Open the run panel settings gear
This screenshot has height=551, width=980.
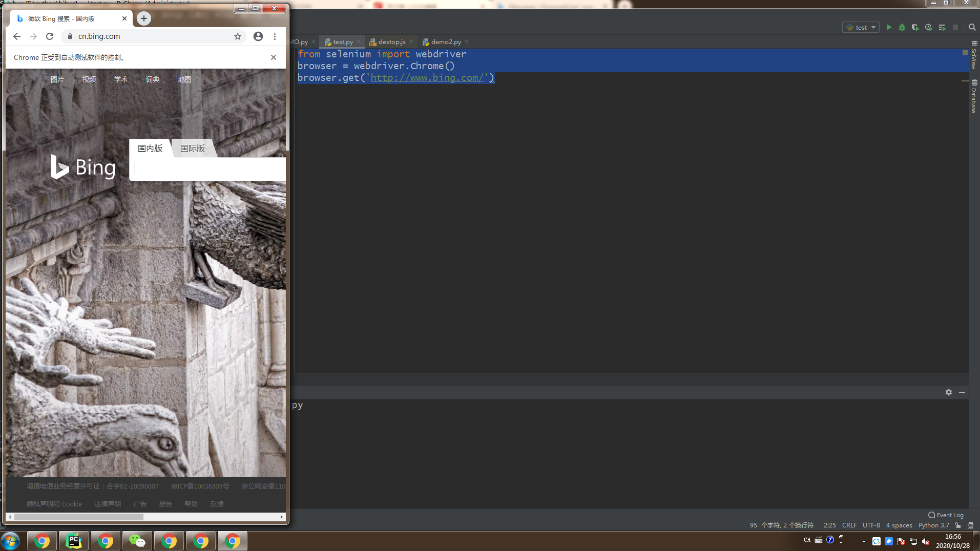(949, 392)
